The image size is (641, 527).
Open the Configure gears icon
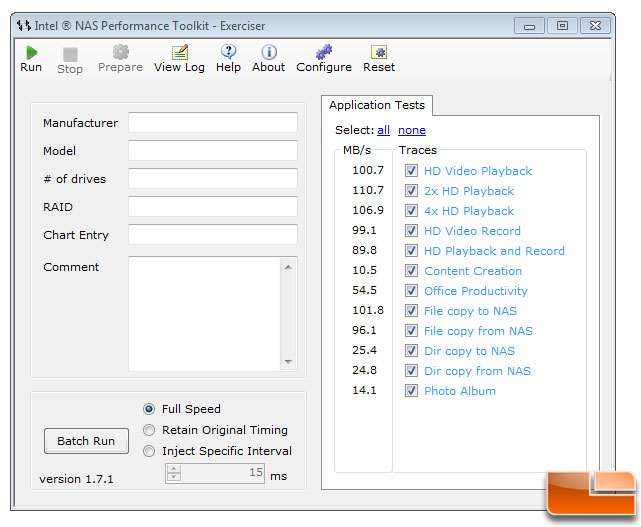click(324, 52)
